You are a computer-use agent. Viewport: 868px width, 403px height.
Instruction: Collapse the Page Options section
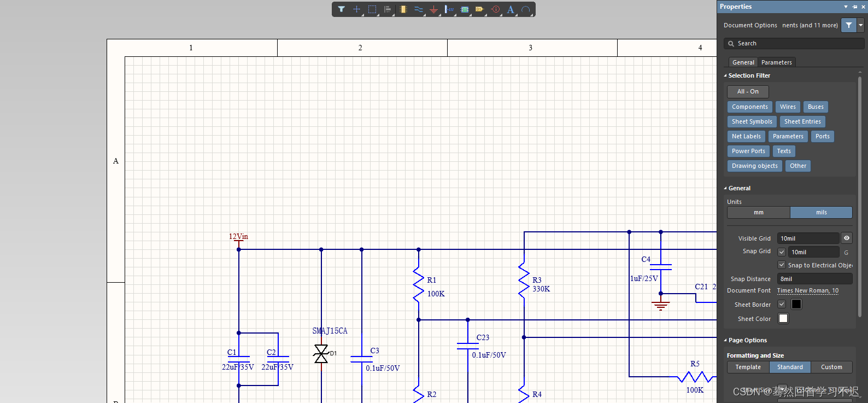[725, 340]
